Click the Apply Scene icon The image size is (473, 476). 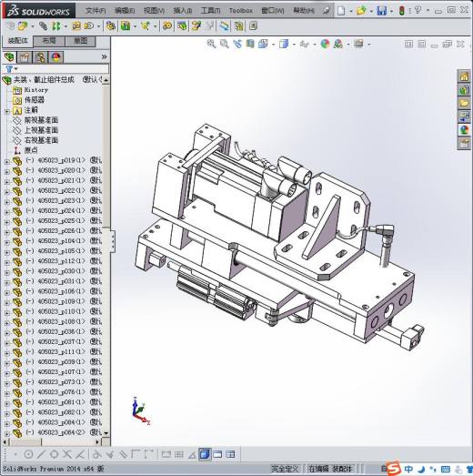(x=338, y=44)
